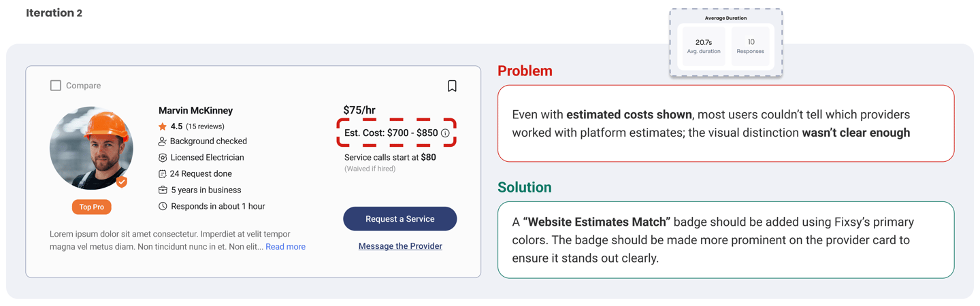
Task: Click the info icon beside Est. Cost
Action: (x=445, y=133)
